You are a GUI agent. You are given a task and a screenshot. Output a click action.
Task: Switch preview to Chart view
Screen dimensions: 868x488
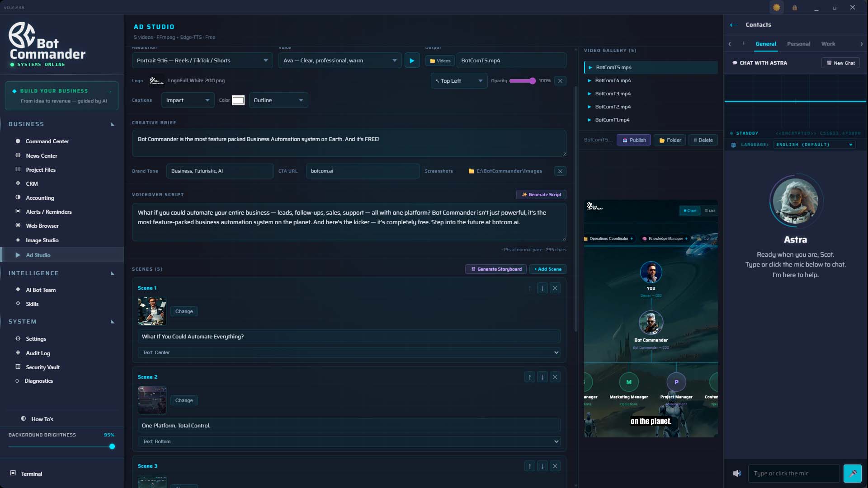(x=690, y=211)
